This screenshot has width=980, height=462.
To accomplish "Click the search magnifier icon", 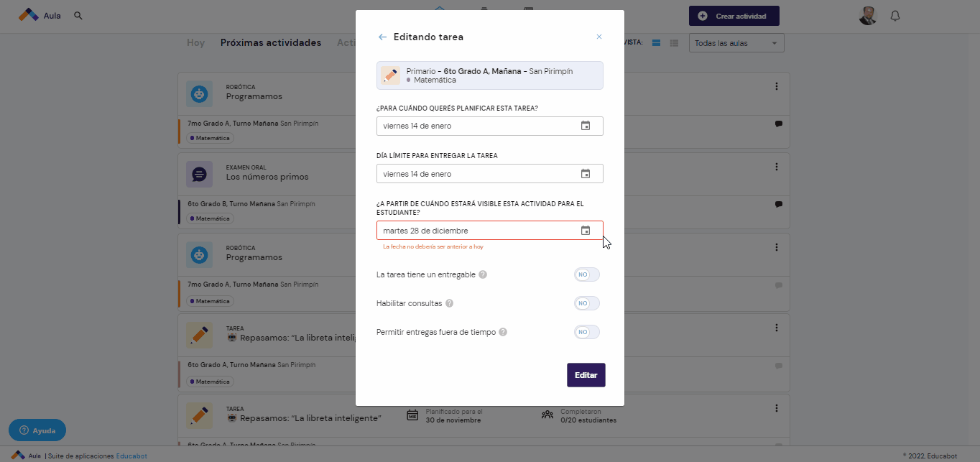I will pos(78,15).
